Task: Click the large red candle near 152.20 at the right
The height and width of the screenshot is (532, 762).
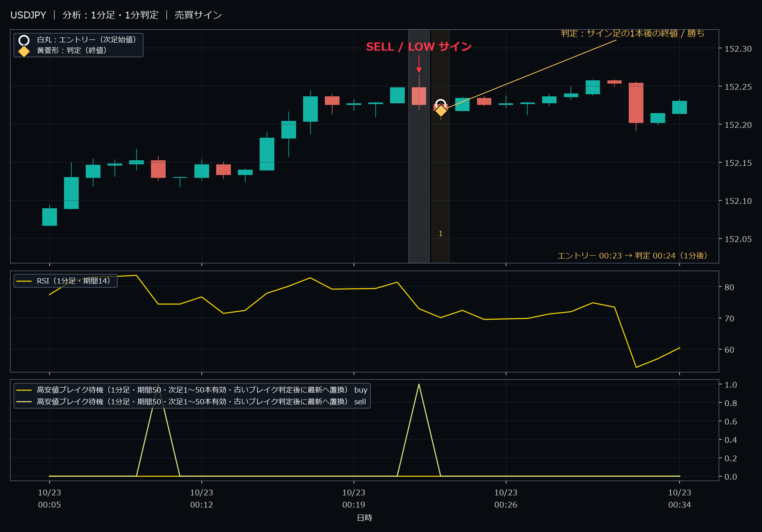Action: tap(636, 103)
